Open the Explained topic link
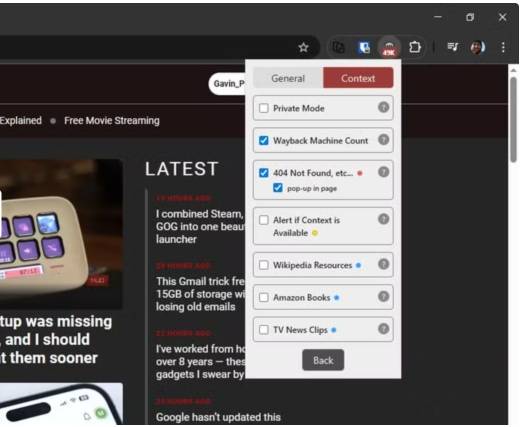 [21, 120]
